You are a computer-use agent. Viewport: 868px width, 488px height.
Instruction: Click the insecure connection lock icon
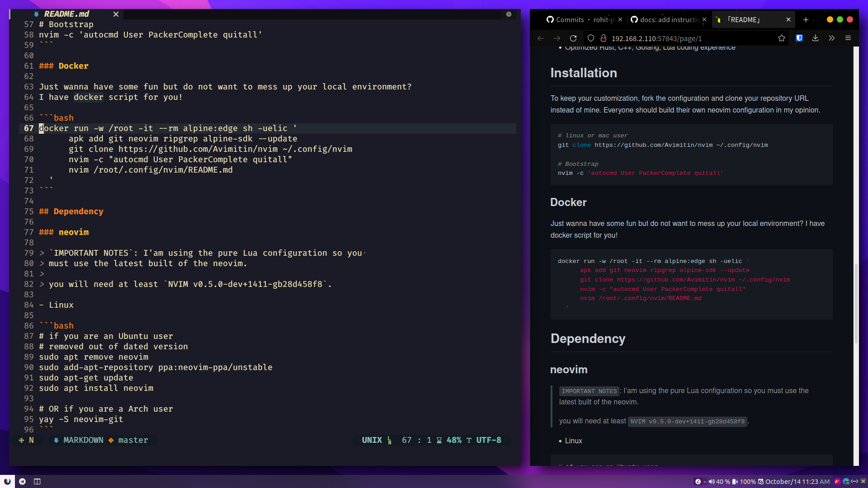(603, 38)
